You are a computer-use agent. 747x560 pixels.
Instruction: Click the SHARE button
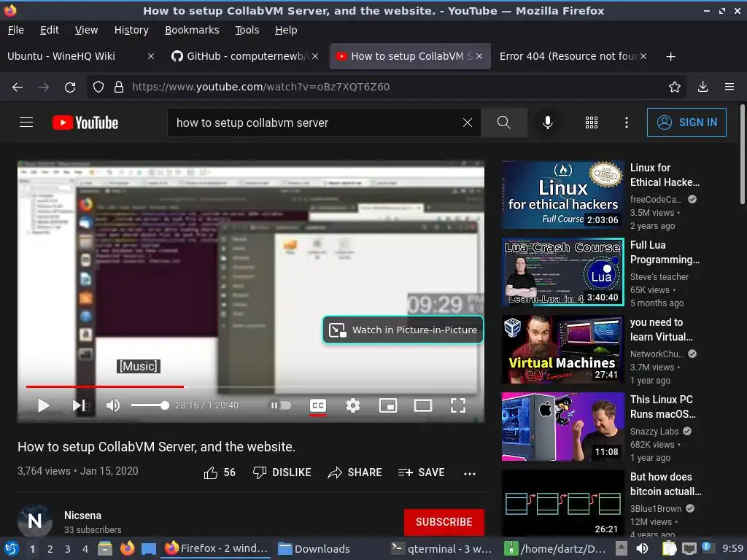coord(355,472)
